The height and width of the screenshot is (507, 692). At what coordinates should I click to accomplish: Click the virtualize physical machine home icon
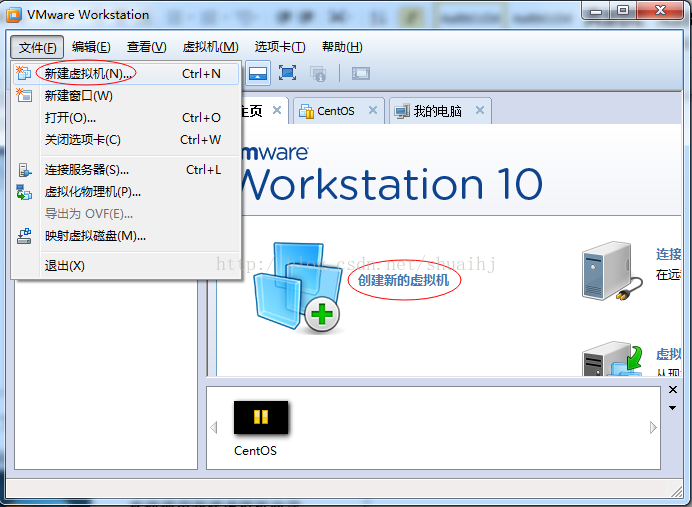[613, 359]
